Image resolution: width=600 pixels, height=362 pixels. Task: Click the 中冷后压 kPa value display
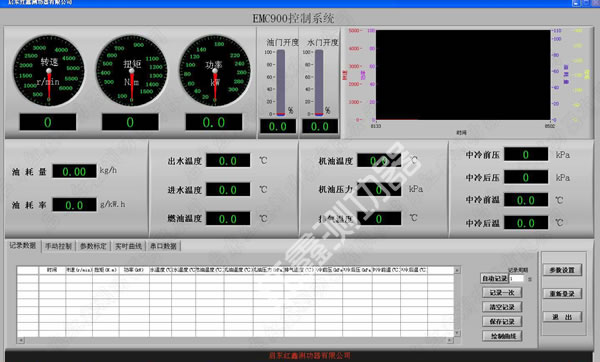[526, 177]
